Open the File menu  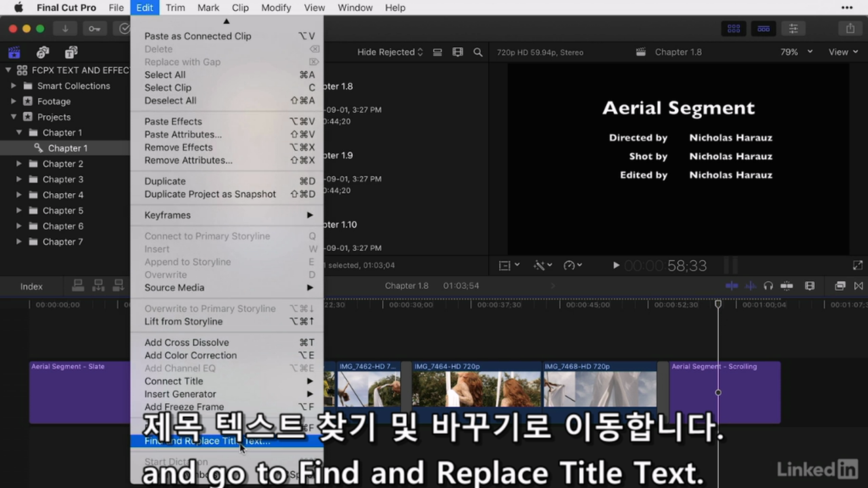pyautogui.click(x=116, y=7)
